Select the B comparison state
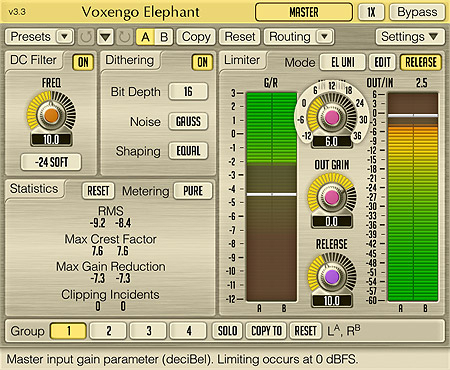450x370 pixels. click(164, 37)
